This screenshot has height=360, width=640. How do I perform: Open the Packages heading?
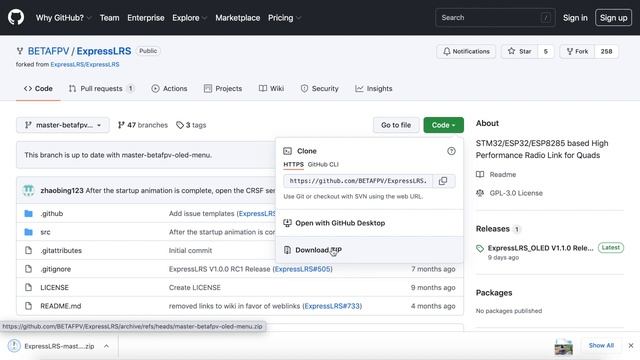pos(494,293)
